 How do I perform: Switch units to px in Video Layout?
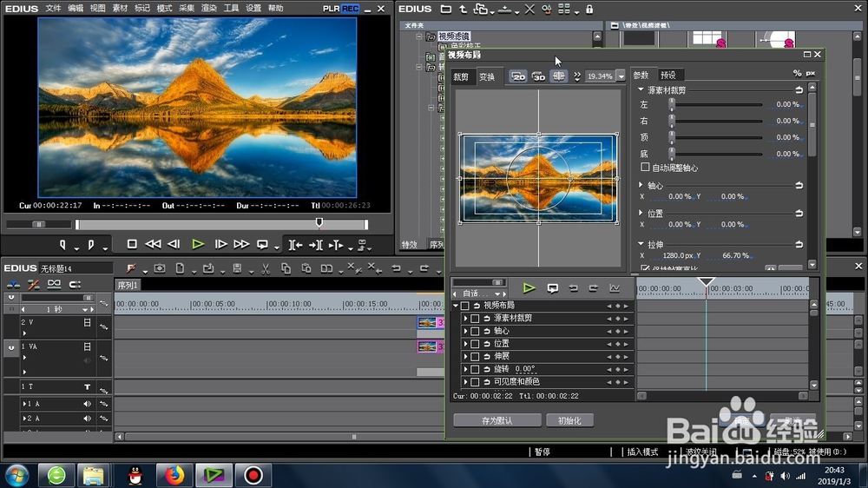click(811, 73)
